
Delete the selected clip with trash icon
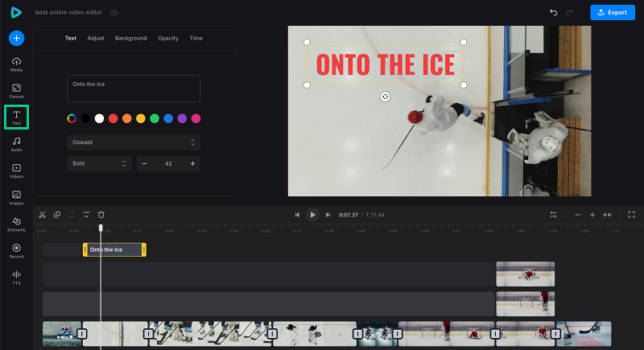101,215
